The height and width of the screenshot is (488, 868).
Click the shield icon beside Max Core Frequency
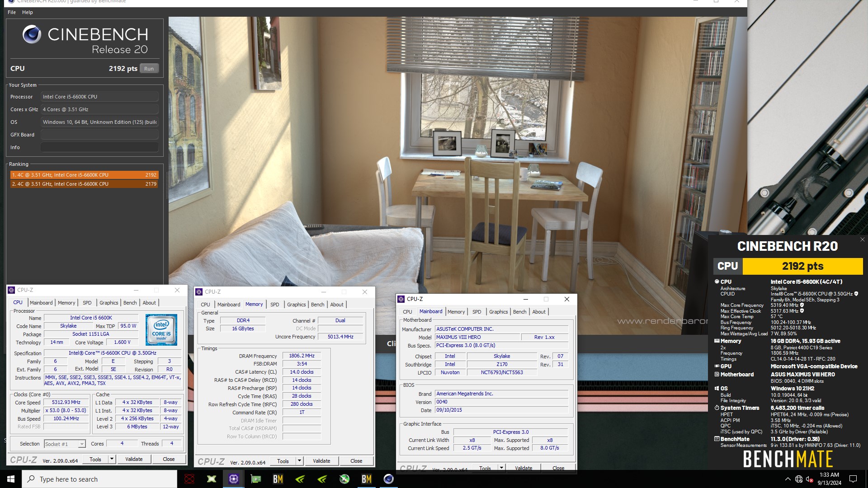tap(802, 305)
